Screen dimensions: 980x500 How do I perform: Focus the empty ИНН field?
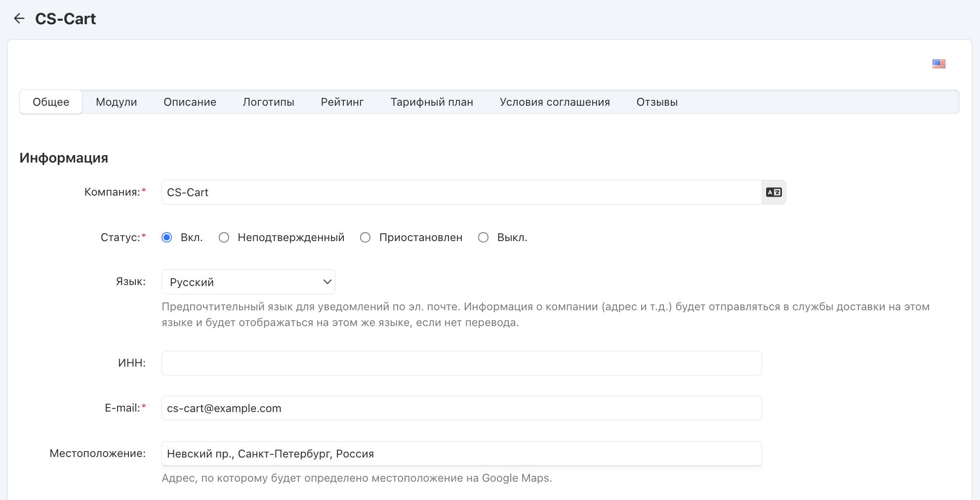point(461,363)
